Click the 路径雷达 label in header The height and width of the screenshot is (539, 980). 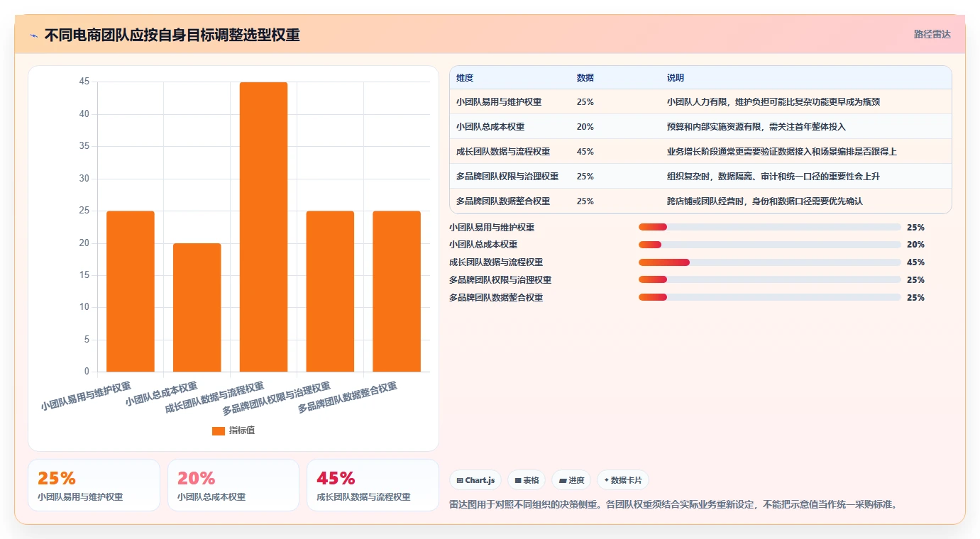pyautogui.click(x=932, y=34)
